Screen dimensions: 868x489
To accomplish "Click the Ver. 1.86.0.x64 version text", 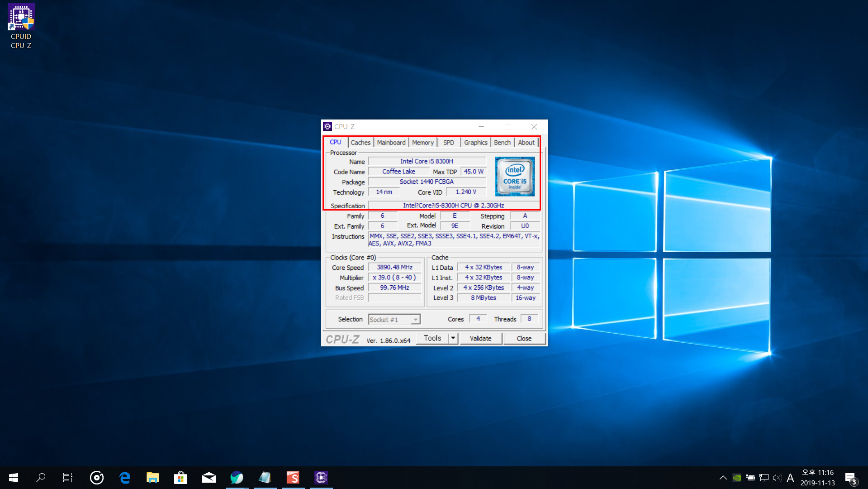I will point(389,340).
